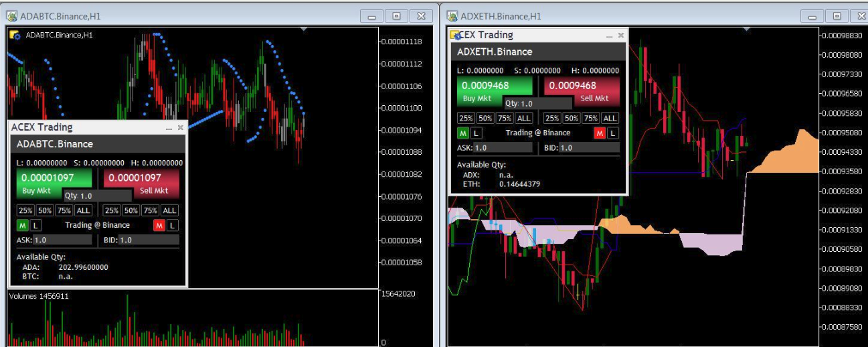
Task: Toggle red M market mode in ADXETH panel
Action: point(600,133)
